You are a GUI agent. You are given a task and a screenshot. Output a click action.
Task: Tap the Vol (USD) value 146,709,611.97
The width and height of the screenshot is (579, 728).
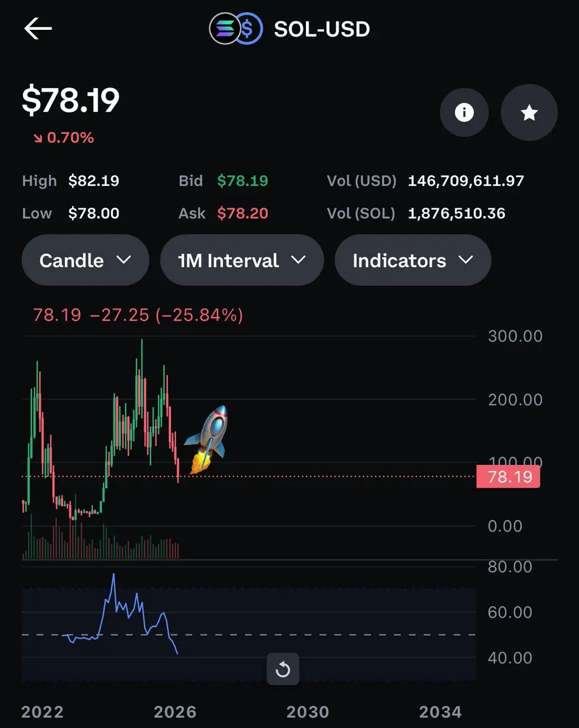coord(466,180)
